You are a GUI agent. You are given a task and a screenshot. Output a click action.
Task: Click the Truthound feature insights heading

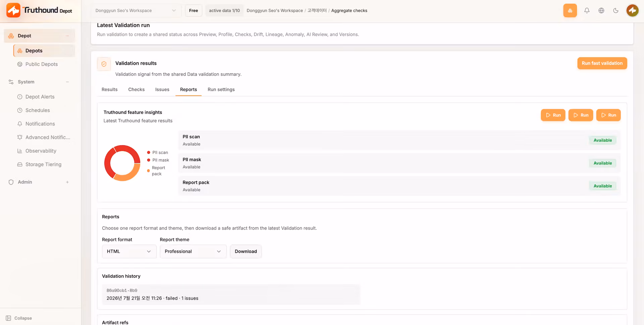coord(133,112)
